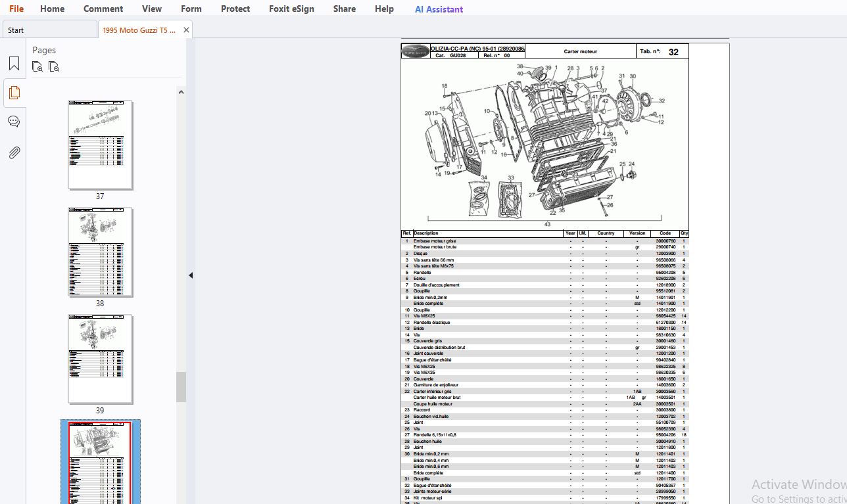Close the 1995 Moto Guzzi T5 tab

click(186, 30)
